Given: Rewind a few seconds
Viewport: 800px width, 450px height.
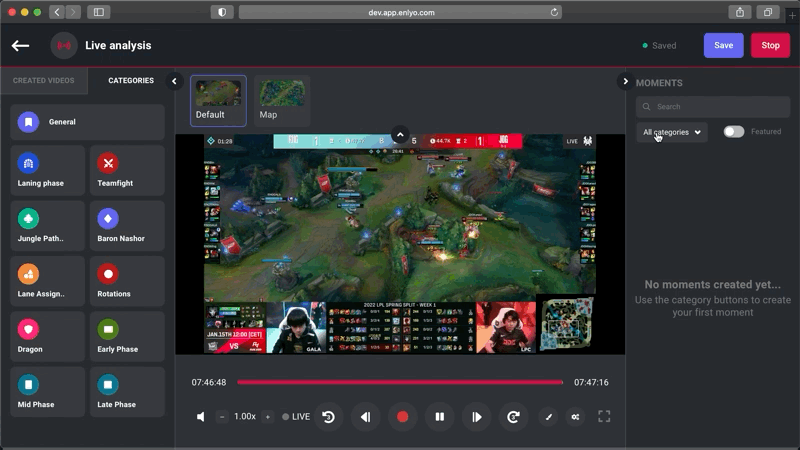Looking at the screenshot, I should (329, 417).
